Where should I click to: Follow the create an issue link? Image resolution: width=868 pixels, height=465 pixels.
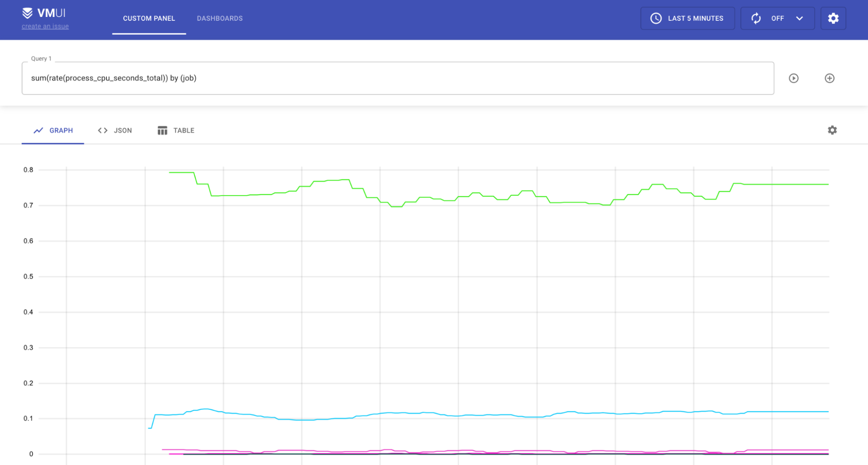click(45, 26)
